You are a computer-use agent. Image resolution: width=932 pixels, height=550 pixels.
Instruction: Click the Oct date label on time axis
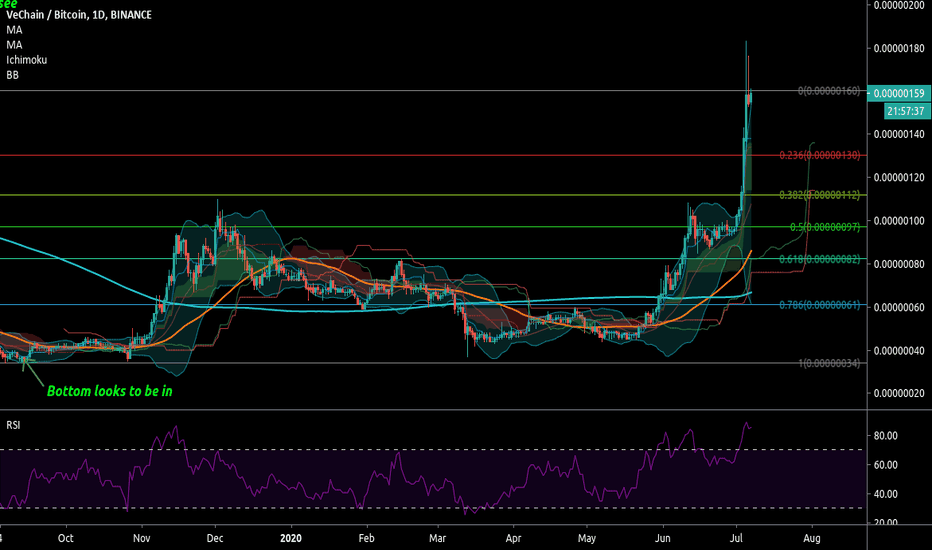[65, 538]
